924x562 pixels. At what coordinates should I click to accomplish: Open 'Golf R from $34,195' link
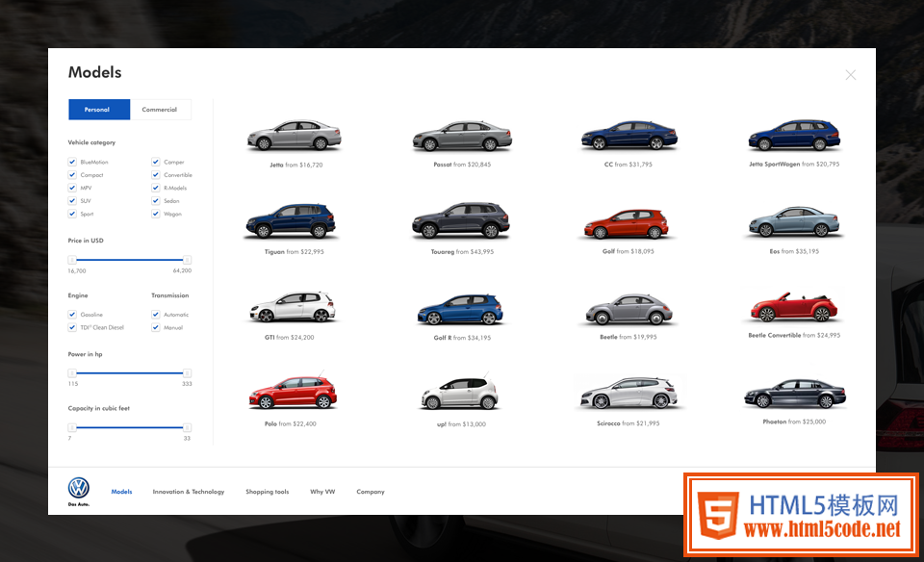(462, 338)
